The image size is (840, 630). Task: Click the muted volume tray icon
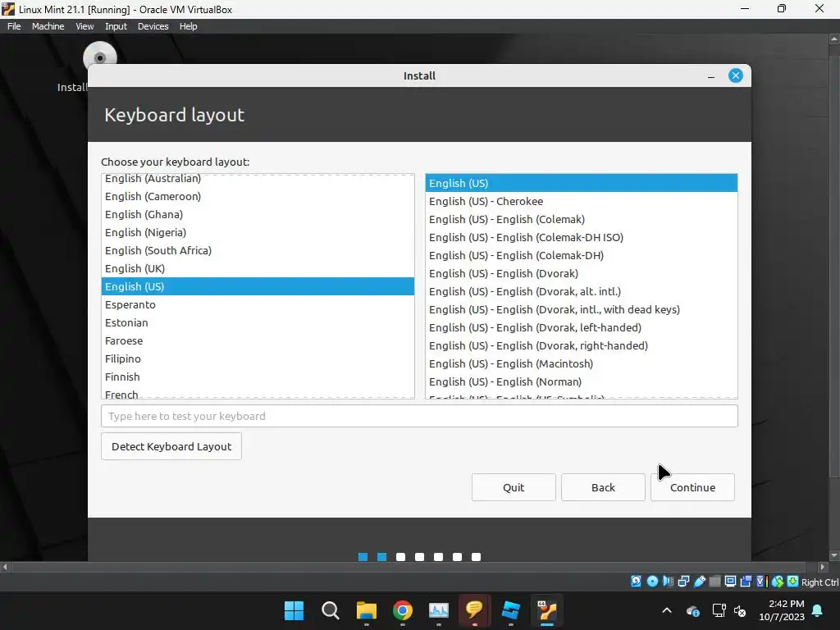(x=741, y=610)
